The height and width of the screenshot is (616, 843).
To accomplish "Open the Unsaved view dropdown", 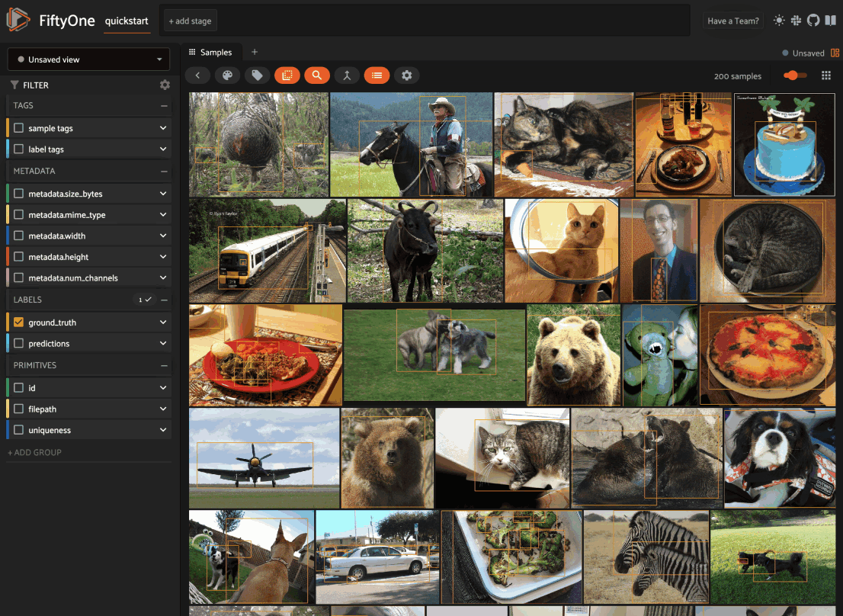I will point(88,59).
